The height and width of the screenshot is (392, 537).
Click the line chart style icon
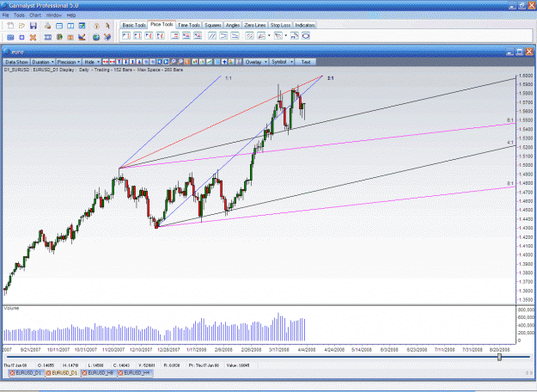click(209, 62)
